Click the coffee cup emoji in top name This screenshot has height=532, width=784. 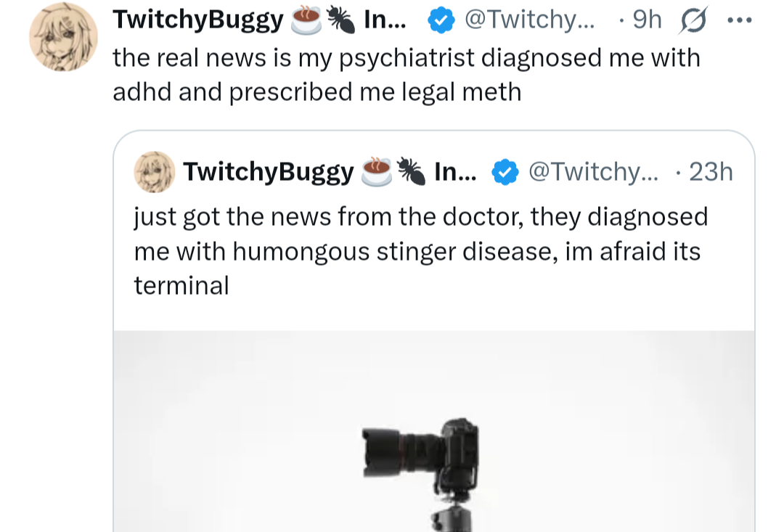[x=306, y=22]
